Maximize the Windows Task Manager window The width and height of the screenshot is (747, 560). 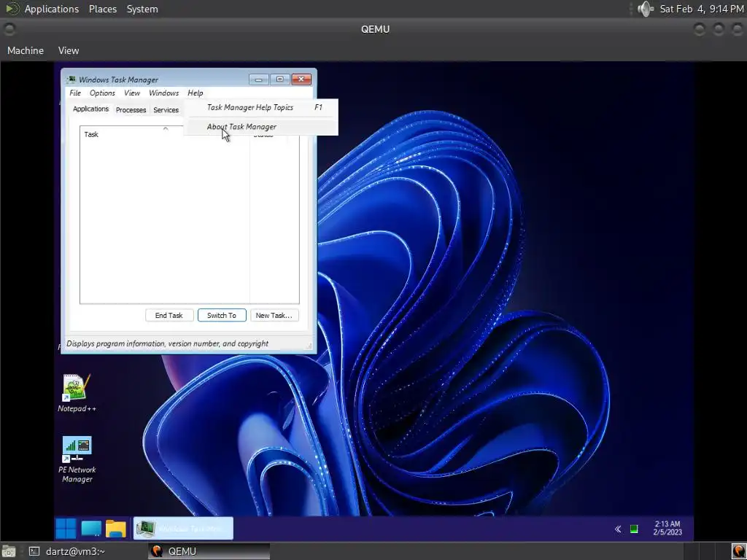pos(279,79)
